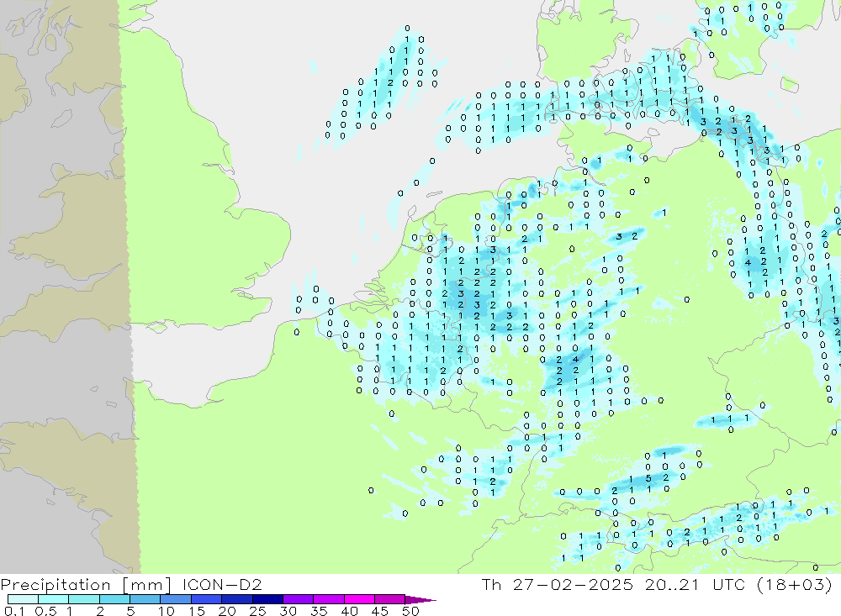
Task: Select the 45–50 mm legend swatch
Action: click(x=390, y=599)
